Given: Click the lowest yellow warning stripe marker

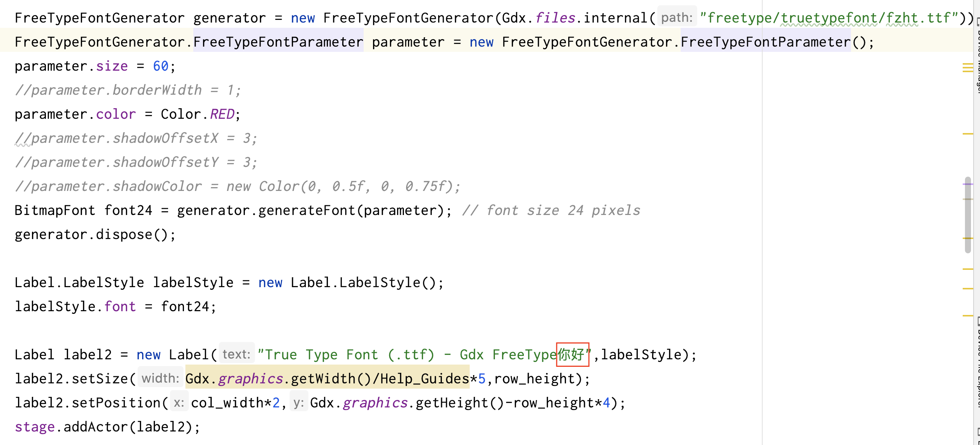Looking at the screenshot, I should coord(968,316).
